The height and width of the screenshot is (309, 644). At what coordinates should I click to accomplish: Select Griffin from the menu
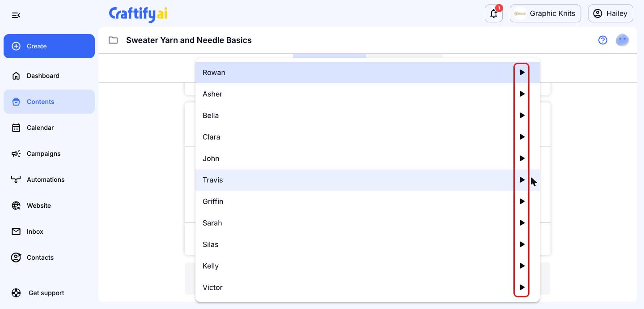click(x=368, y=202)
